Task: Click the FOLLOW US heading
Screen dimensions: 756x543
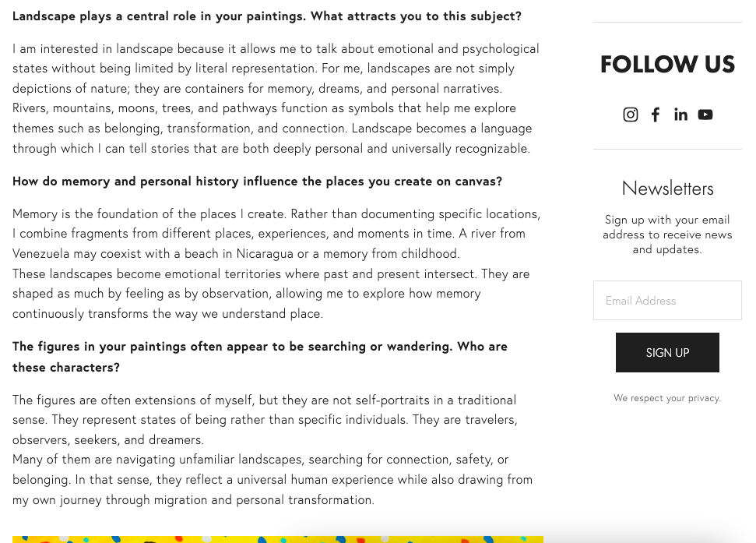Action: tap(667, 65)
